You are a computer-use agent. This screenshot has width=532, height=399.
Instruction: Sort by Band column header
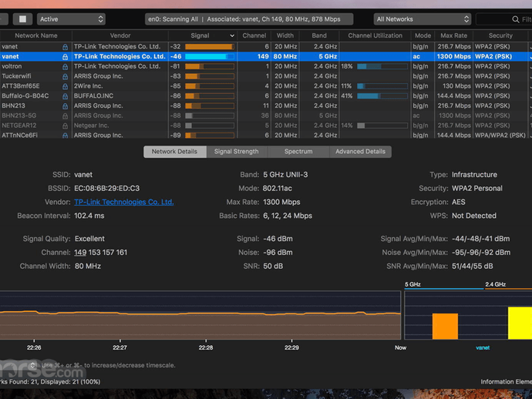(x=319, y=35)
